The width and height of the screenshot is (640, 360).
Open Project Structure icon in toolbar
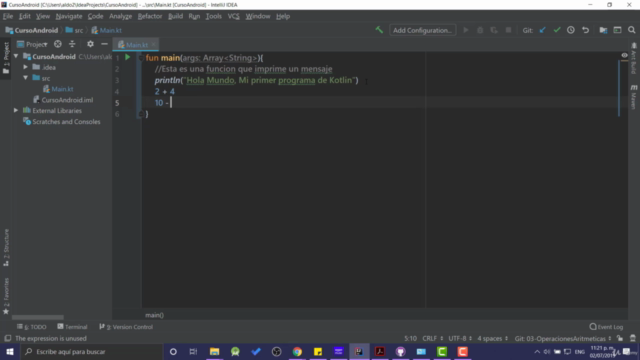pos(603,30)
